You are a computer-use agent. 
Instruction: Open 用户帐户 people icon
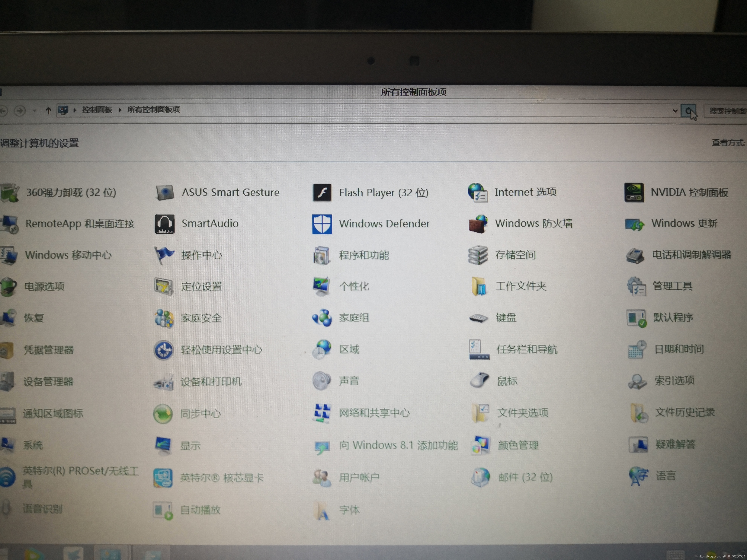(322, 478)
